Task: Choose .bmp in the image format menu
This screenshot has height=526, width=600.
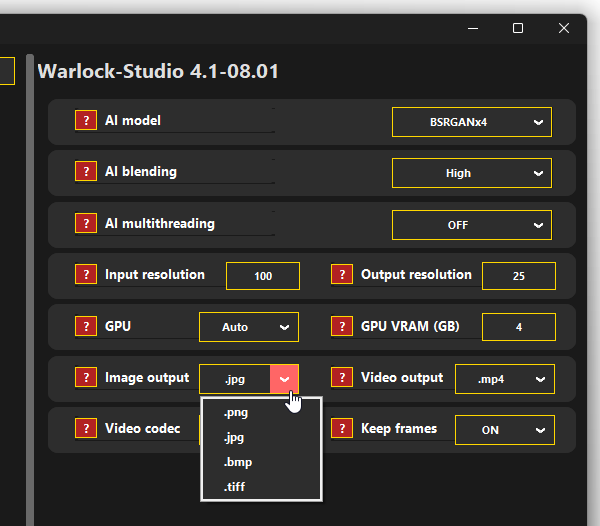Action: [x=236, y=463]
